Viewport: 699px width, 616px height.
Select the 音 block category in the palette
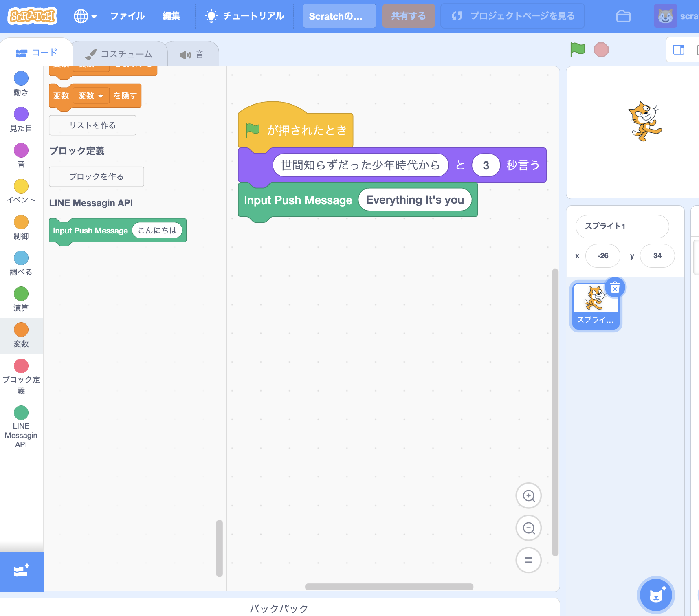21,156
